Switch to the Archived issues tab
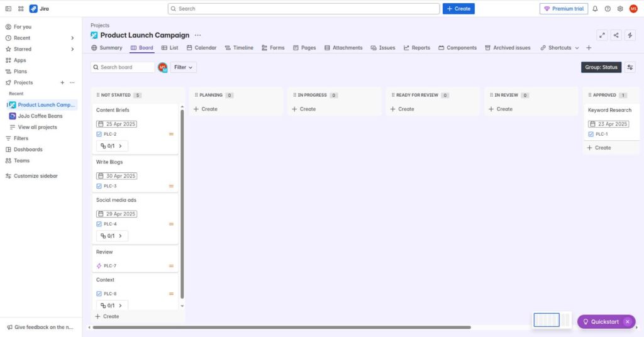 pos(508,48)
